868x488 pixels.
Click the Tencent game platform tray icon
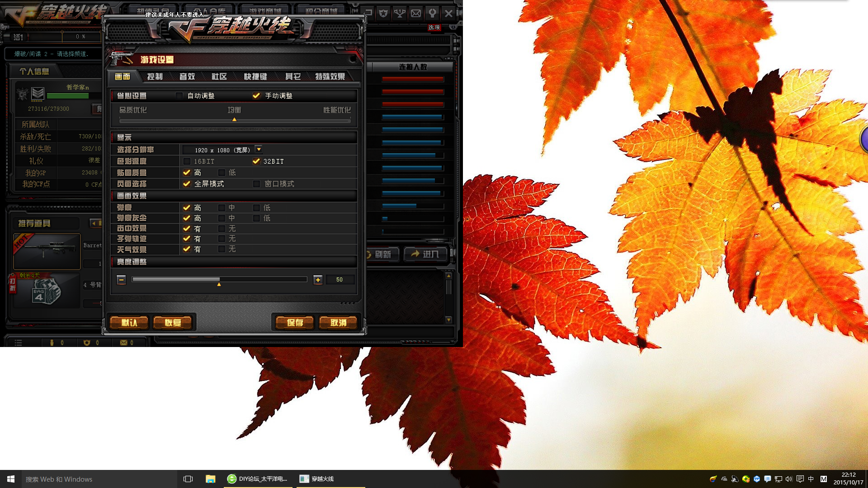point(713,479)
